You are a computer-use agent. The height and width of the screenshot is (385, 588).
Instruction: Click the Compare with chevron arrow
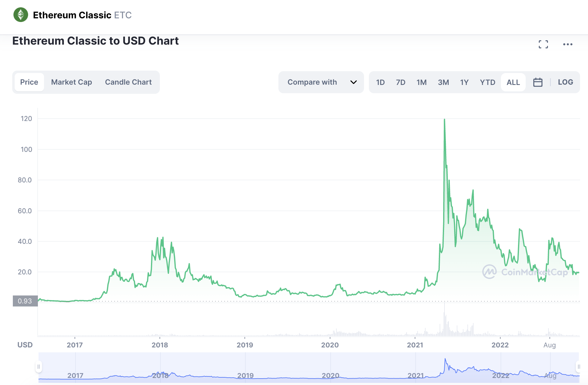353,82
